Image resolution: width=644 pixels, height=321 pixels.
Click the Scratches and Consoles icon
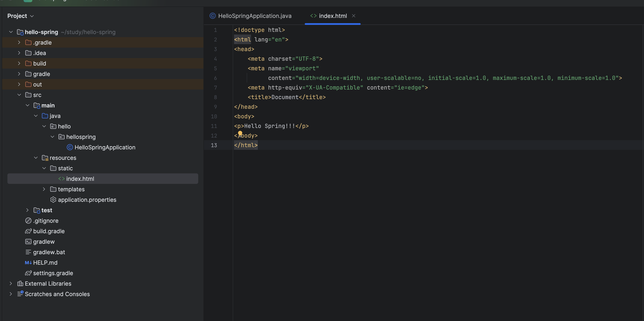coord(20,294)
